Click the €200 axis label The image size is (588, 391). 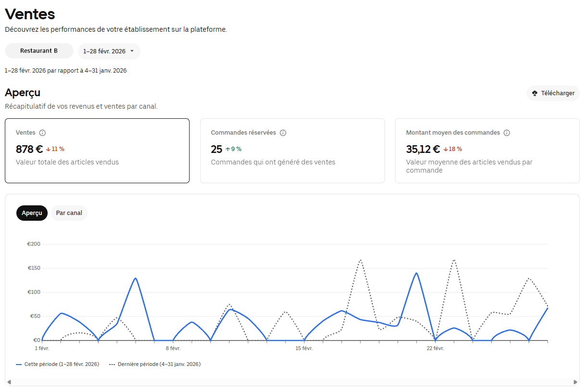[x=34, y=244]
